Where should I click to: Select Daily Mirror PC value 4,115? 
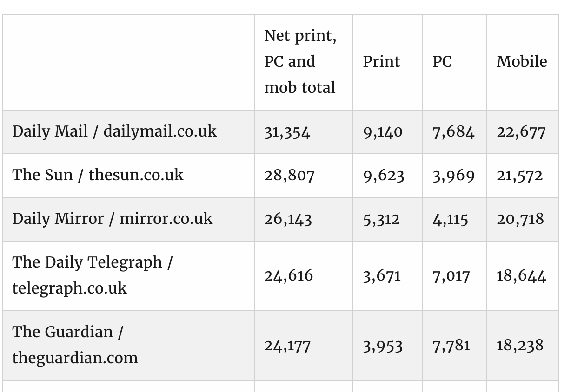450,220
